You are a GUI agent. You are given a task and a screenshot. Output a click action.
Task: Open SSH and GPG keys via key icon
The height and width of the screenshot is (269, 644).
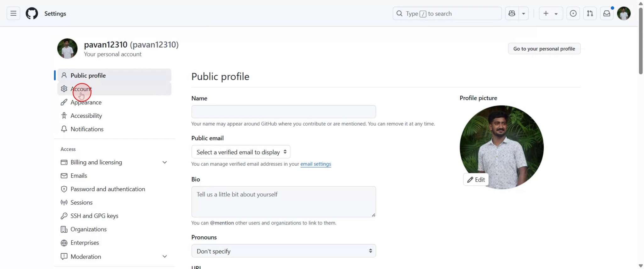tap(64, 216)
